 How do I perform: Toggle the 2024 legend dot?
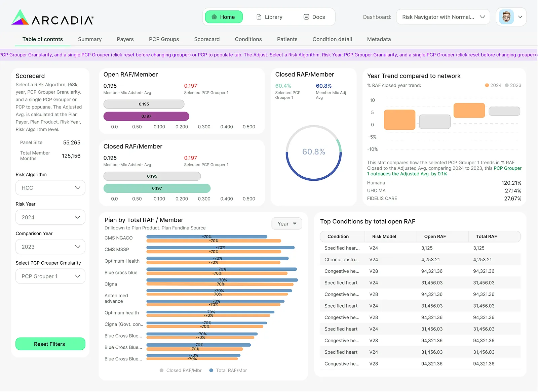point(487,85)
